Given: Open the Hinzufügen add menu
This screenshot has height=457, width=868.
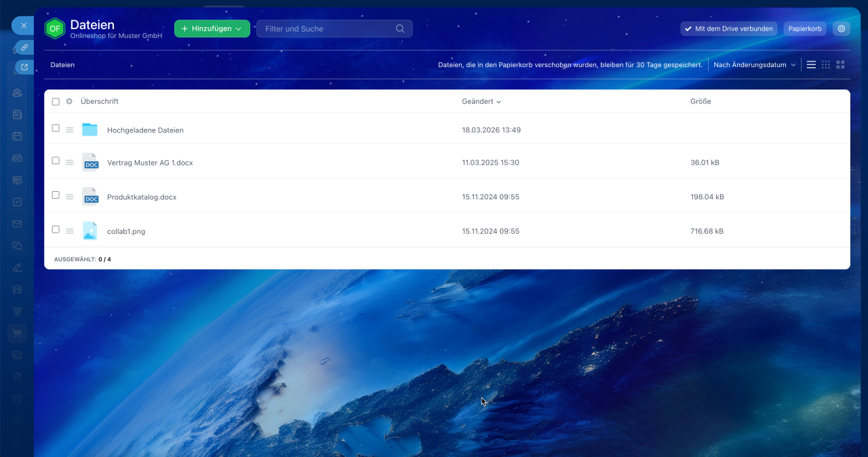Looking at the screenshot, I should pos(212,28).
